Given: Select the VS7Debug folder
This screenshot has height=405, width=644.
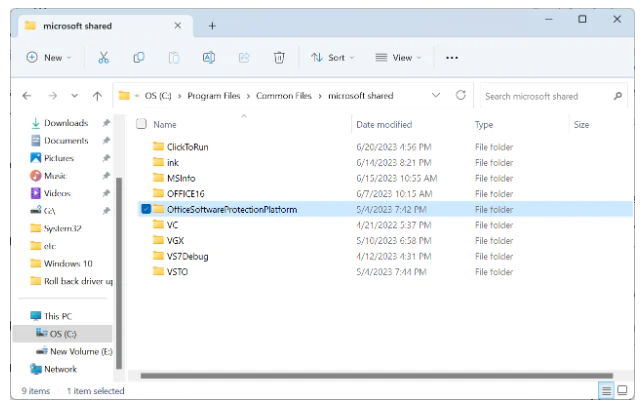Looking at the screenshot, I should pyautogui.click(x=187, y=256).
